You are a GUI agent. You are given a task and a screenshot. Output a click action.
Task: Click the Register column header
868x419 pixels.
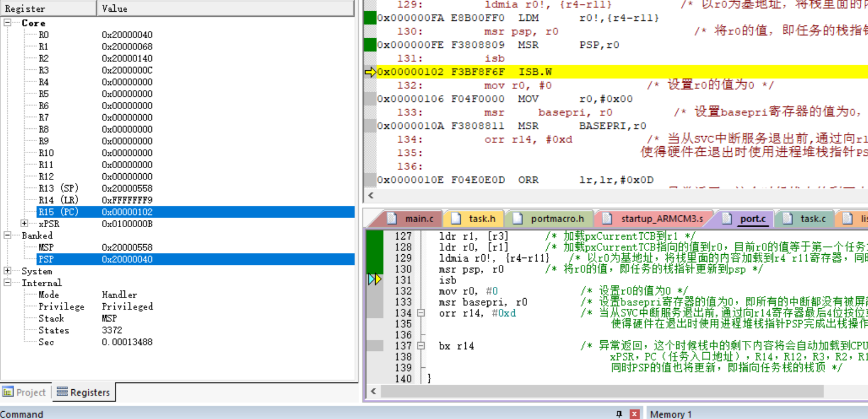pyautogui.click(x=48, y=8)
